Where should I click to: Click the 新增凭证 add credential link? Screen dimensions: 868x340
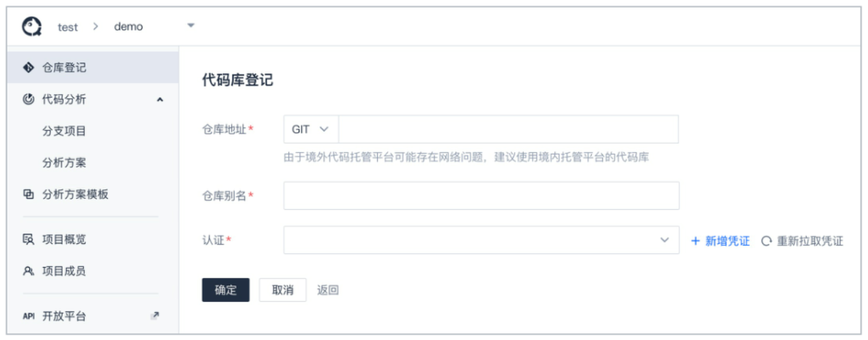720,241
